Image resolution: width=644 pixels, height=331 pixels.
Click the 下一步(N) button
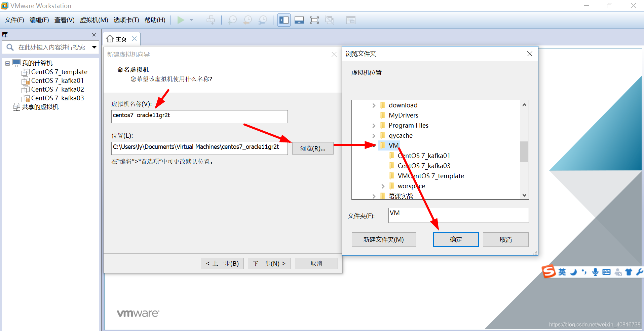pyautogui.click(x=269, y=263)
